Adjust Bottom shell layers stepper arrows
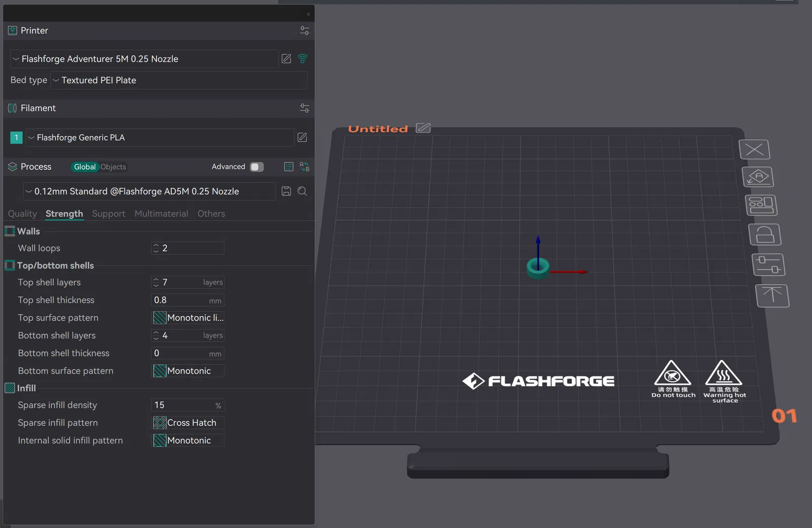812x528 pixels. coord(156,336)
